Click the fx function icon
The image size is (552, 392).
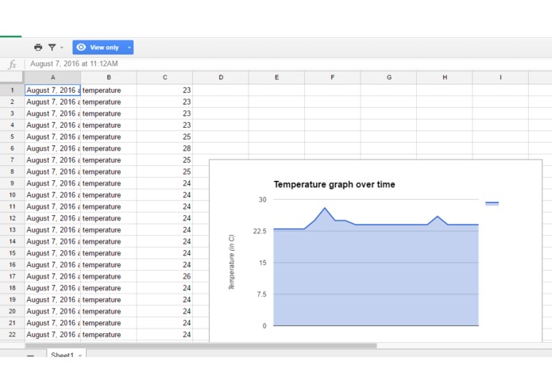pos(13,64)
